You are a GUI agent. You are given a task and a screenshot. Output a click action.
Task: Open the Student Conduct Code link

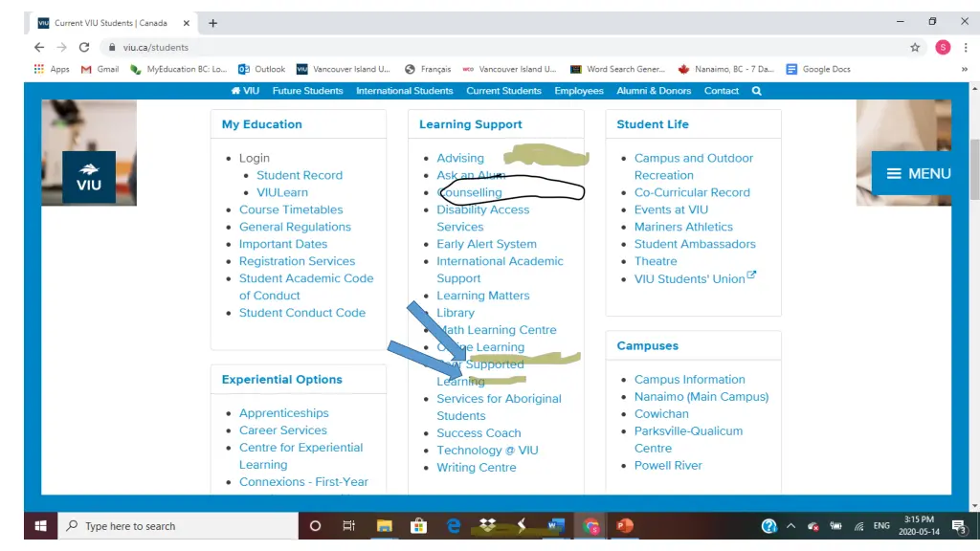[302, 313]
